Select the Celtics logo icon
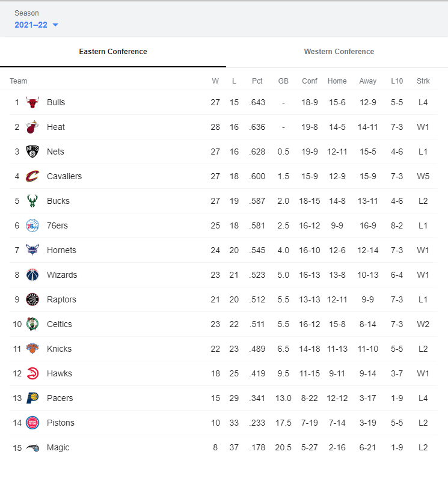Image resolution: width=448 pixels, height=487 pixels. [32, 324]
